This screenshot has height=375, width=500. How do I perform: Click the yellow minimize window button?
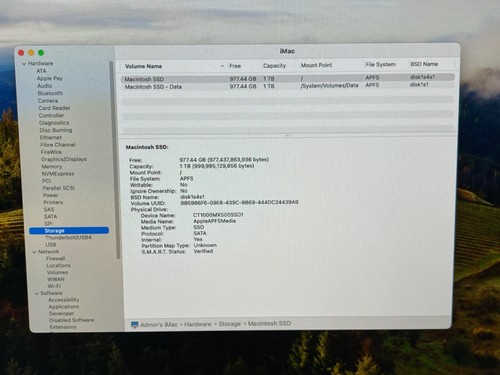coord(31,53)
